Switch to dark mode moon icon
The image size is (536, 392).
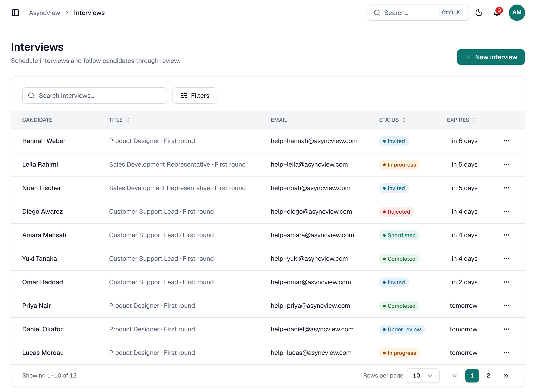pyautogui.click(x=479, y=13)
